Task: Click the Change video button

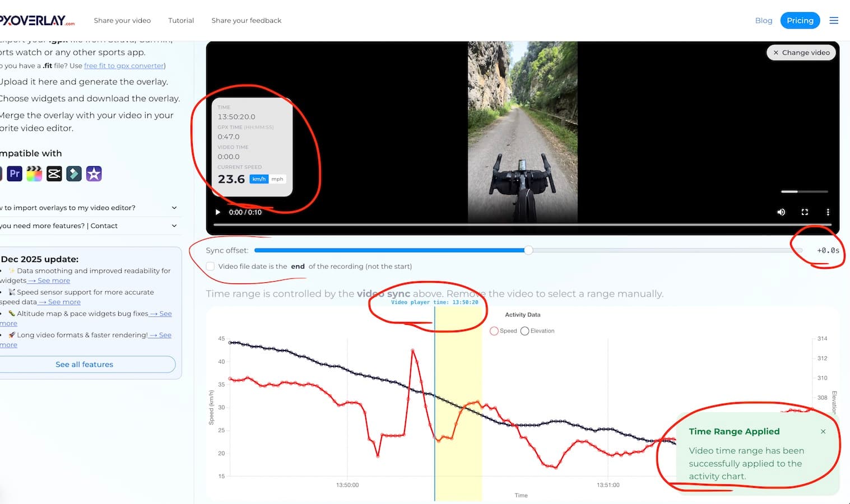Action: click(801, 53)
